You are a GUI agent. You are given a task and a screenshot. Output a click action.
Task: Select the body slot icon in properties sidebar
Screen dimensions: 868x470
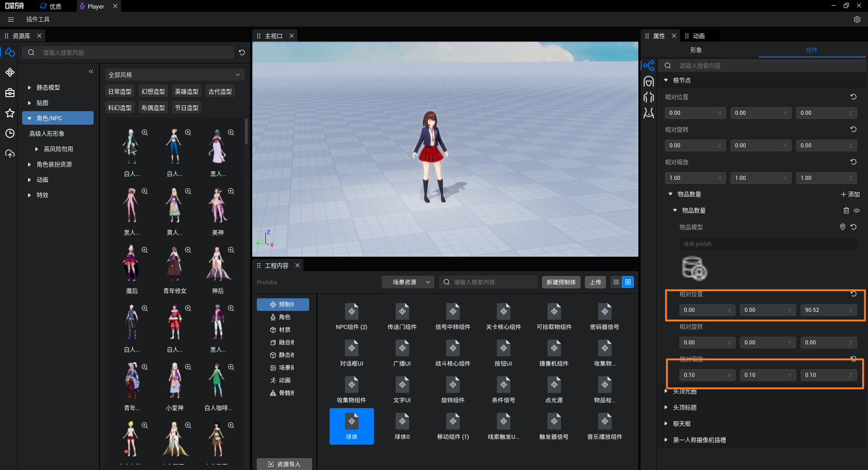pos(649,97)
